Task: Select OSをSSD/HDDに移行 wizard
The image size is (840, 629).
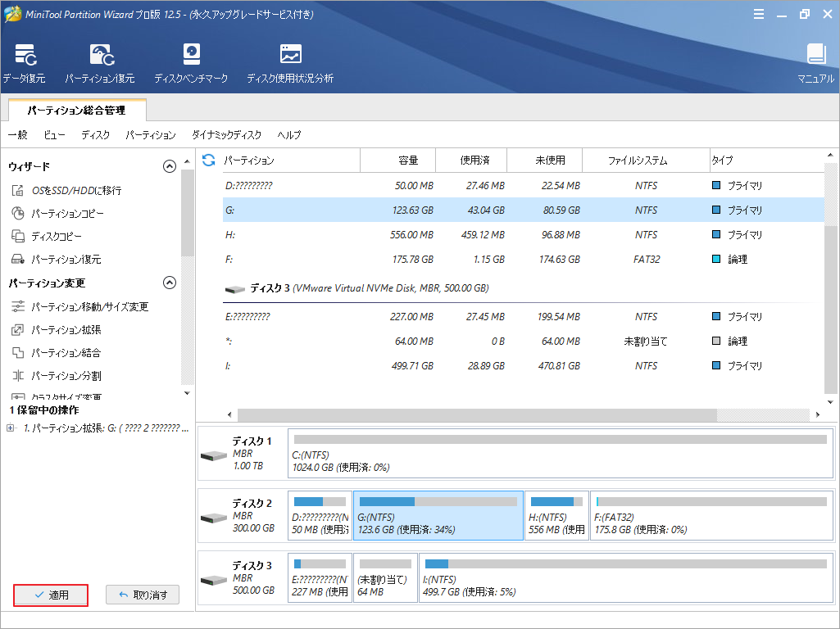Action: (69, 191)
